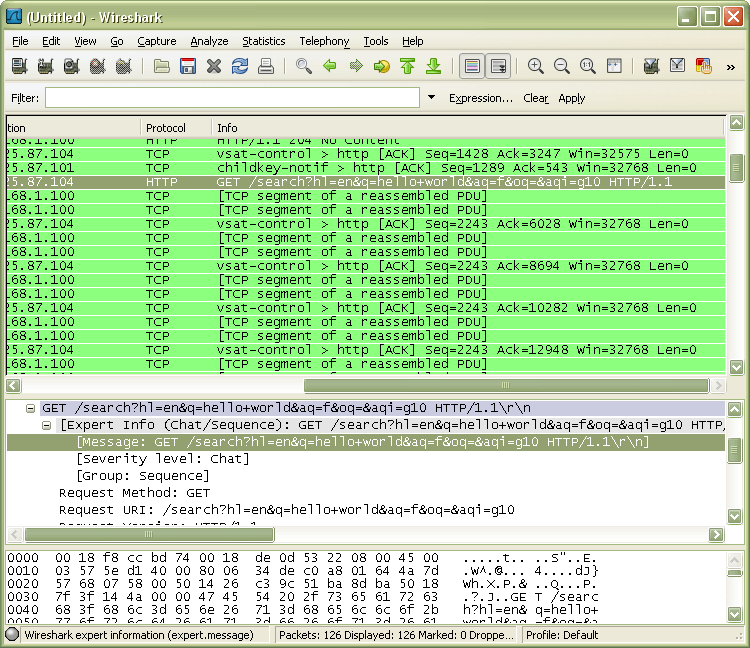Open the capture options icon

(45, 66)
